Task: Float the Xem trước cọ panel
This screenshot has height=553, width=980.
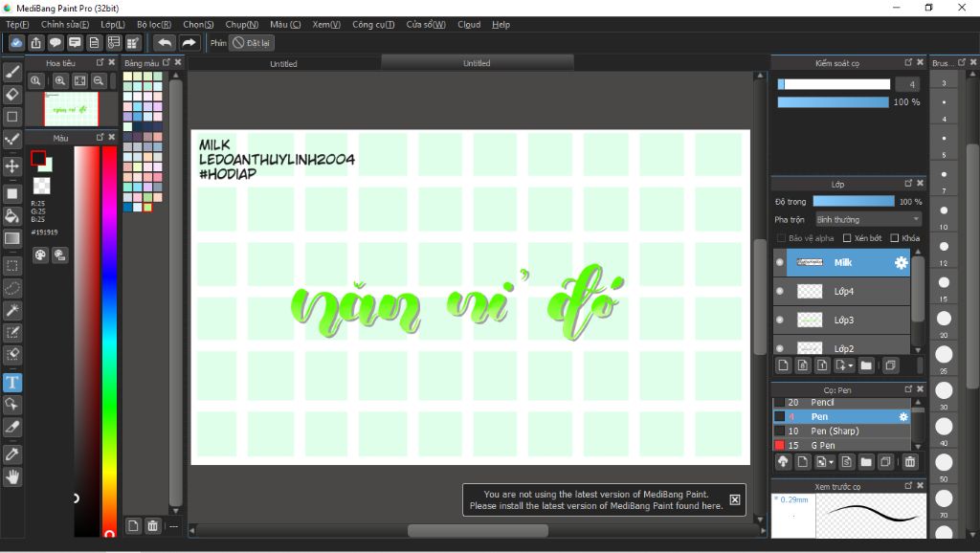Action: (908, 485)
